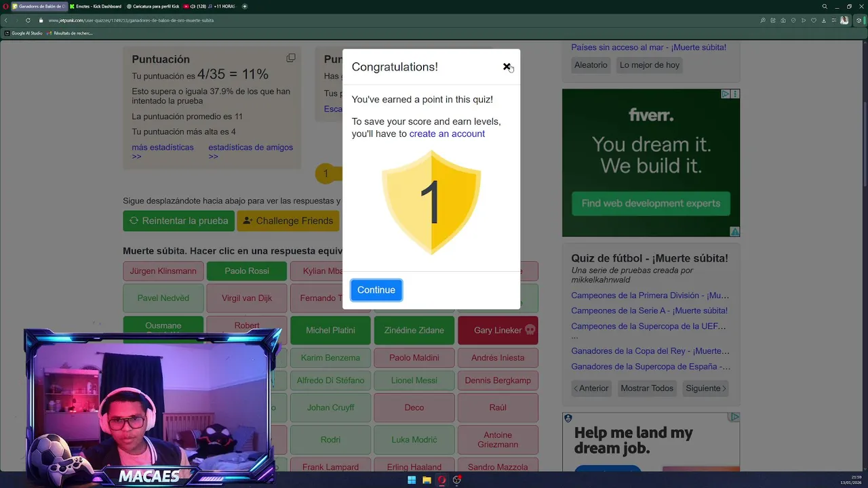
Task: Click the Siguiente navigation button
Action: click(705, 388)
